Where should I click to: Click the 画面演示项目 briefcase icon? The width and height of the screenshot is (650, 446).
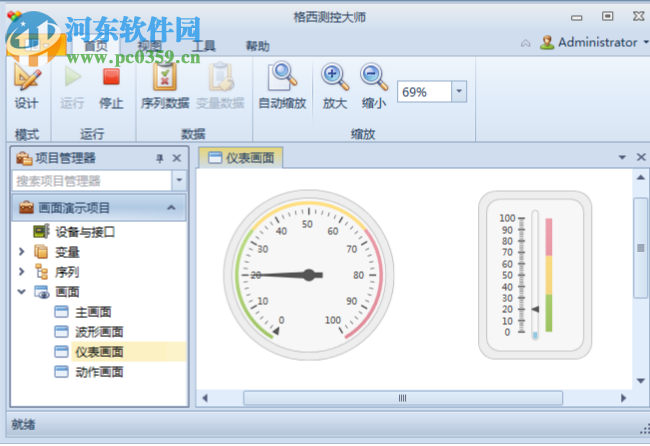pos(26,207)
